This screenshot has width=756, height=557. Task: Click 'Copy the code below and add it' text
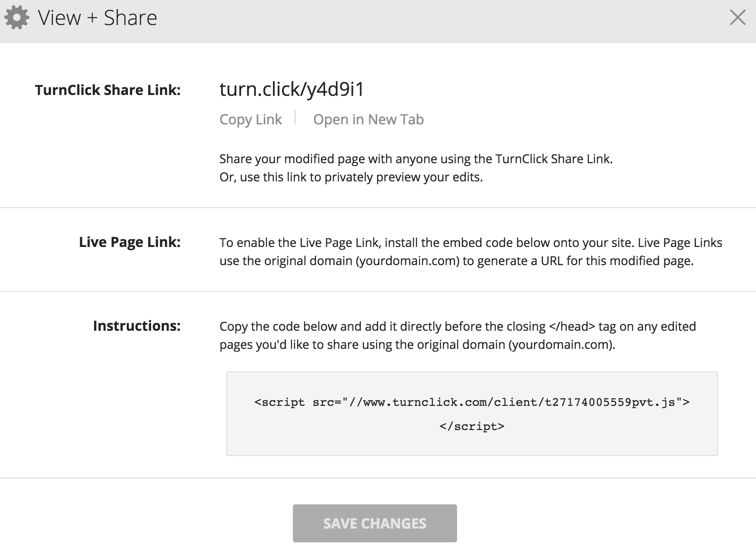[308, 327]
